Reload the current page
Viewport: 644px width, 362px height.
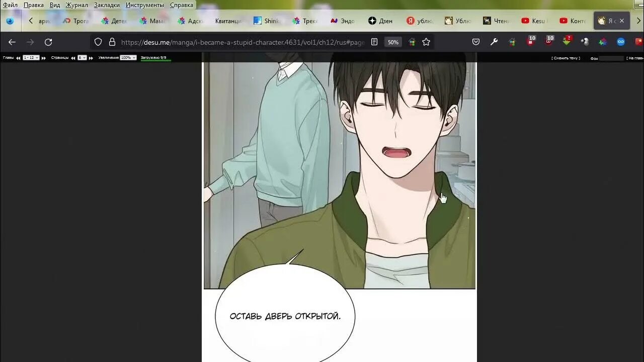tap(48, 42)
